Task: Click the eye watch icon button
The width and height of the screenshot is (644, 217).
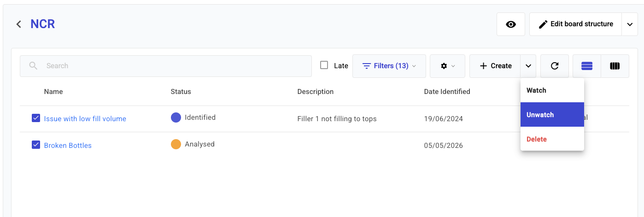Action: coord(511,24)
